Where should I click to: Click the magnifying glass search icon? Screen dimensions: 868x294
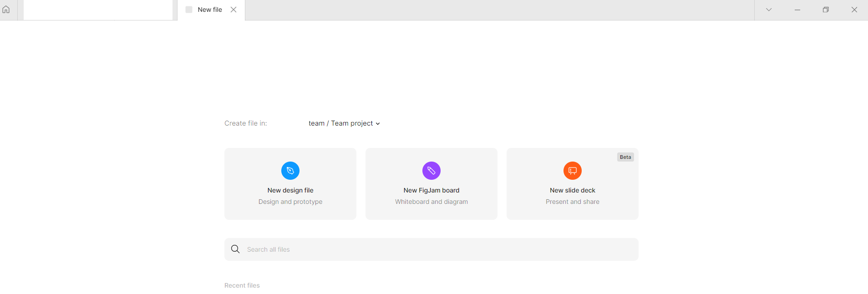235,249
